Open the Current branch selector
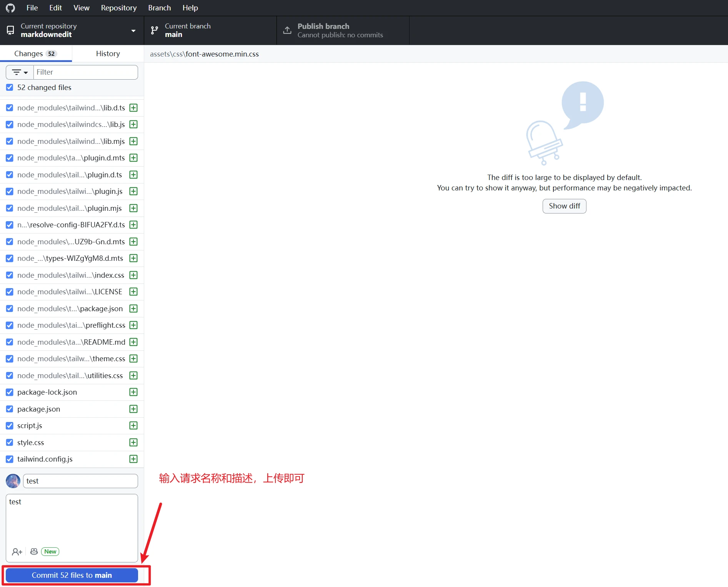The image size is (728, 587). [210, 30]
